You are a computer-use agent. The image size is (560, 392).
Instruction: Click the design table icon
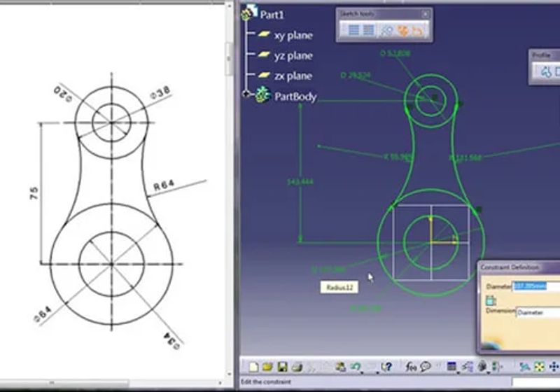(451, 367)
